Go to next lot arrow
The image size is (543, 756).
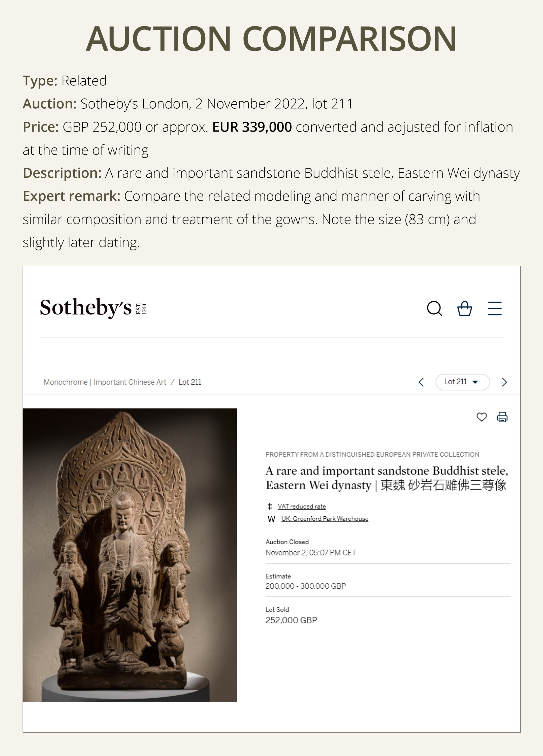point(504,382)
